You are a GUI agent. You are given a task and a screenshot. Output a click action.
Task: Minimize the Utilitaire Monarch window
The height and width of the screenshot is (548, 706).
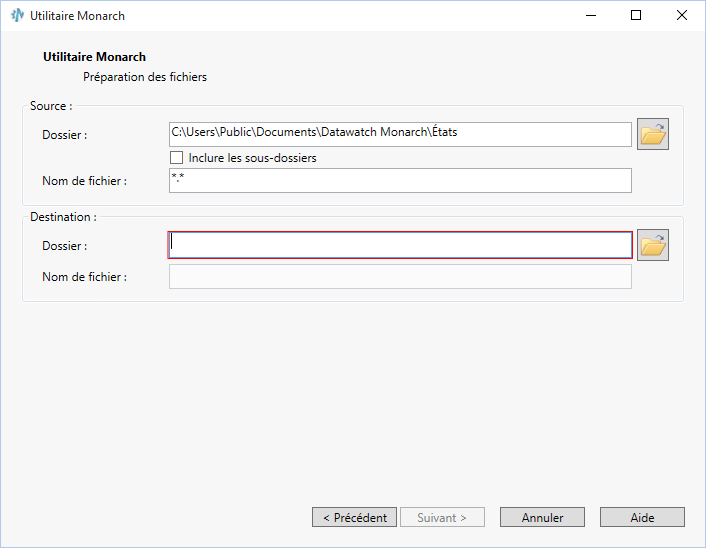[x=589, y=16]
